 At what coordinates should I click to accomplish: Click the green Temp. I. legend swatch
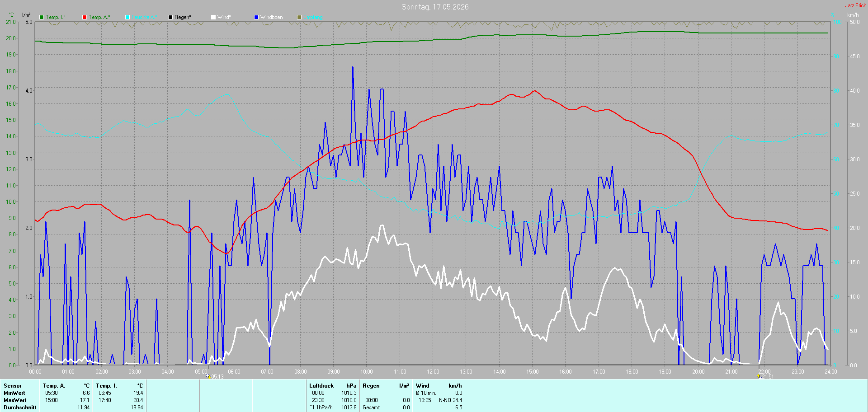42,17
